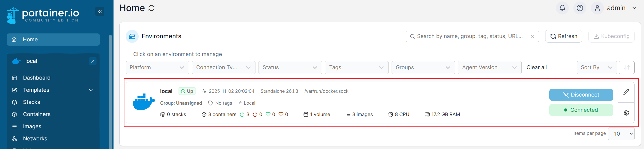Click the notifications bell icon
Viewport: 644px width, 149px height.
point(562,8)
